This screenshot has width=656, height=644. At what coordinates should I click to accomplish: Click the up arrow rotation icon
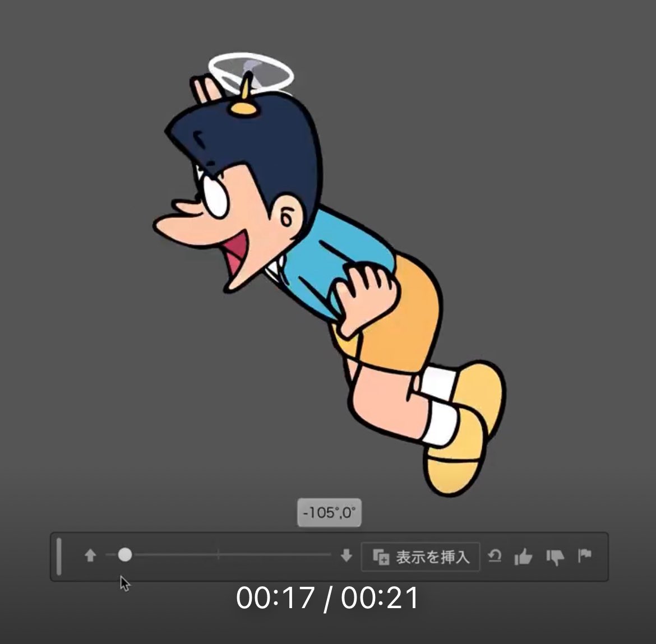pos(90,555)
